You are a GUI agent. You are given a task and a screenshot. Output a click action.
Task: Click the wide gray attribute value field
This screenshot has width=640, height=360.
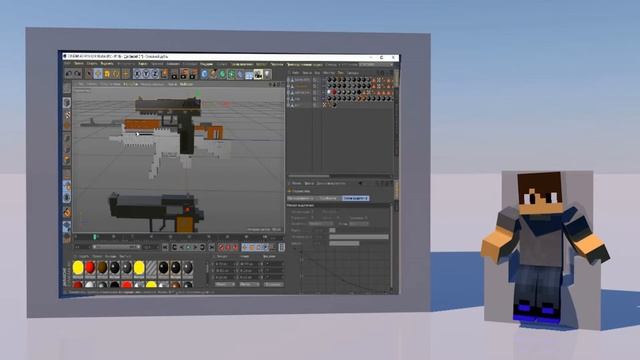pyautogui.click(x=359, y=237)
